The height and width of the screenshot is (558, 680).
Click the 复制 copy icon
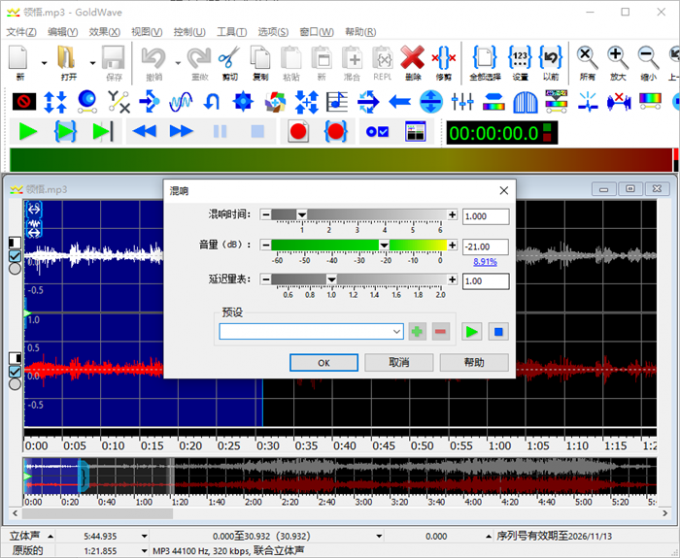coord(260,58)
